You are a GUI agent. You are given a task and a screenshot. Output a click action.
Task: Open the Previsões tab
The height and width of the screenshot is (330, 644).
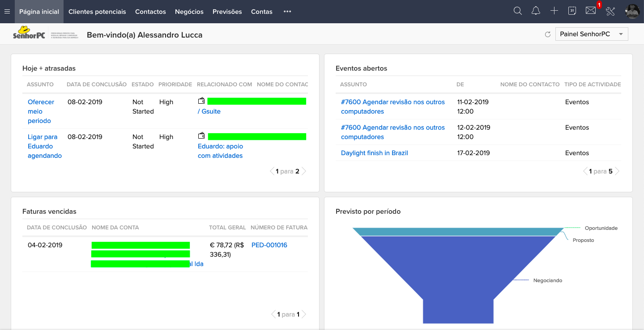click(x=227, y=12)
